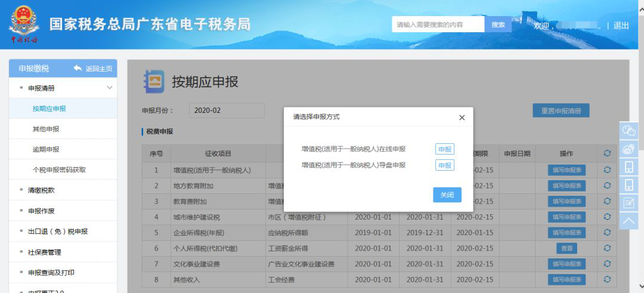Screen dimensions: 644x293
Task: Open 个税申报密码获取 in the sidebar
Action: 63,169
